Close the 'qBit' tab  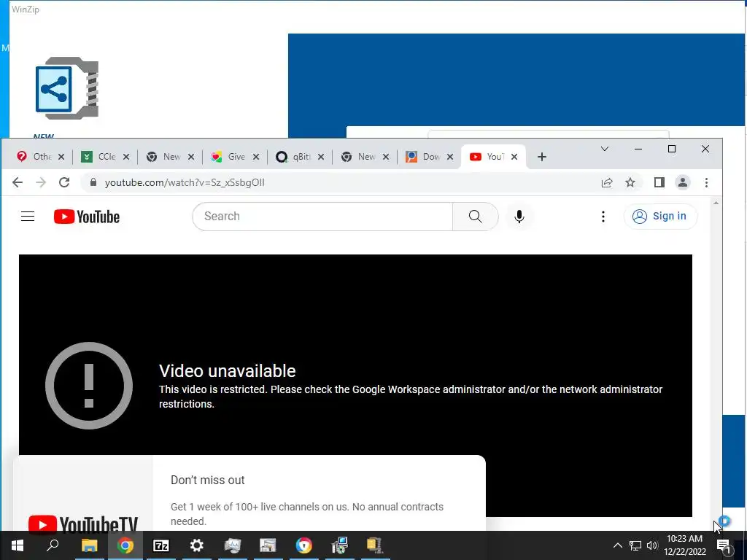pyautogui.click(x=321, y=157)
